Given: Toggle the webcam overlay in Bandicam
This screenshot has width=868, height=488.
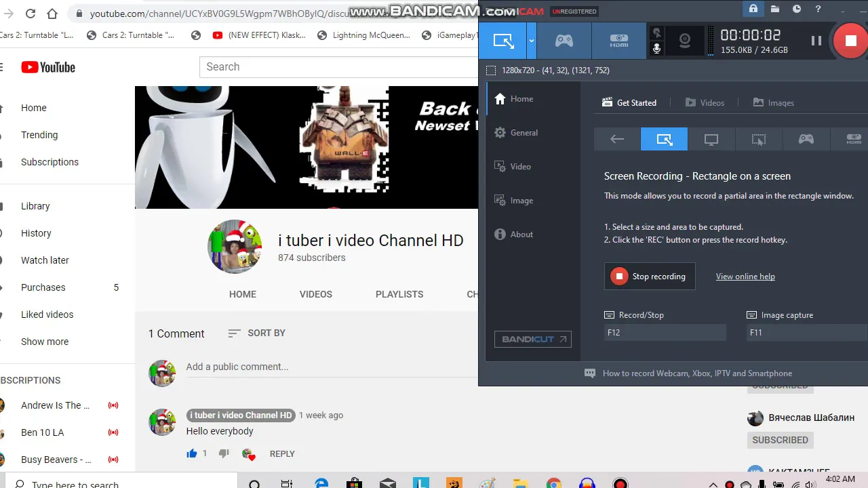Looking at the screenshot, I should tap(685, 41).
